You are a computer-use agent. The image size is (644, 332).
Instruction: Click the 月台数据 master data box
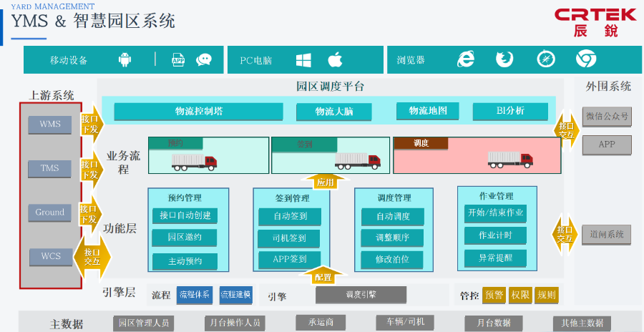coord(494,323)
